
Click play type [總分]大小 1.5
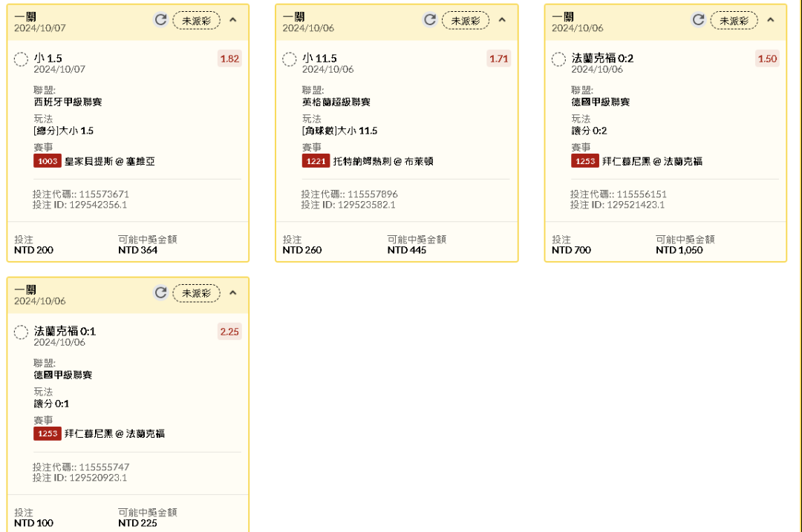[63, 131]
